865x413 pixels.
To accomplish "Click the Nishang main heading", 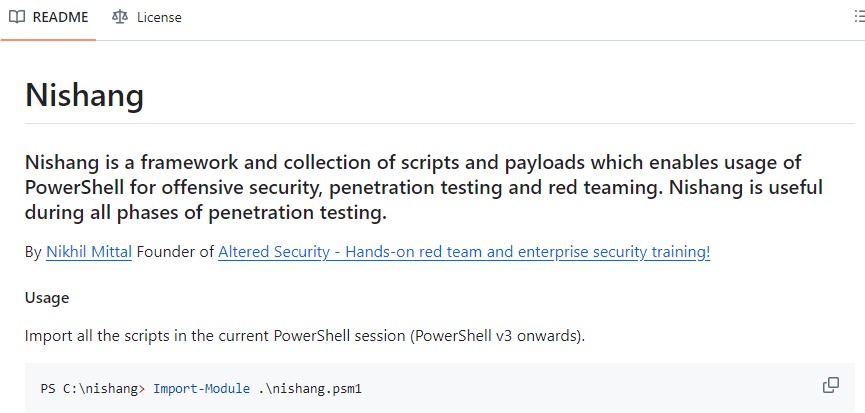I will (85, 95).
